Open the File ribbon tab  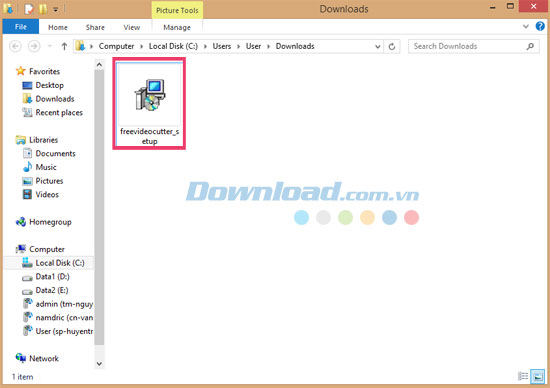(x=21, y=27)
